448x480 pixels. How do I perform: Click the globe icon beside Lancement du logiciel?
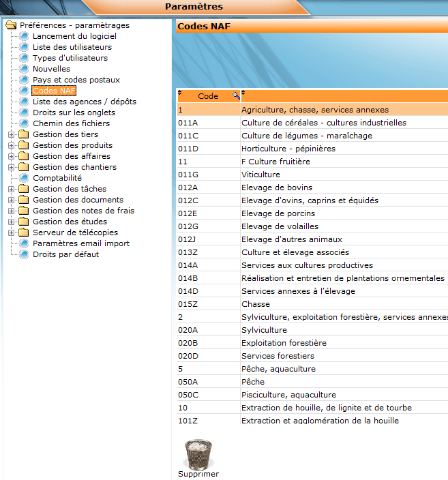click(24, 36)
